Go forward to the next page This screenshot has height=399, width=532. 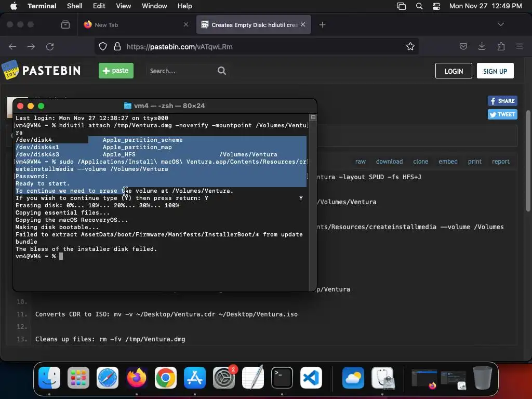(x=31, y=46)
